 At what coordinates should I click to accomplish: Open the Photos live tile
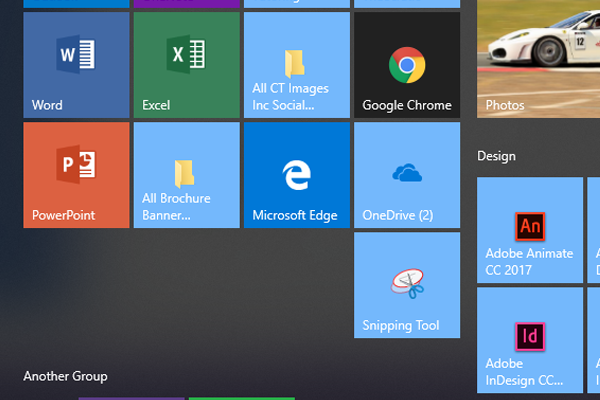click(538, 59)
